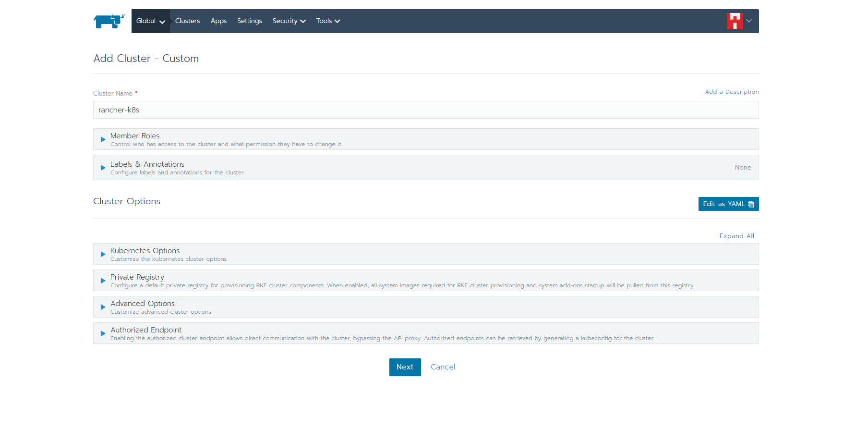Click the Rancher cow logo
The height and width of the screenshot is (429, 868).
click(x=109, y=21)
